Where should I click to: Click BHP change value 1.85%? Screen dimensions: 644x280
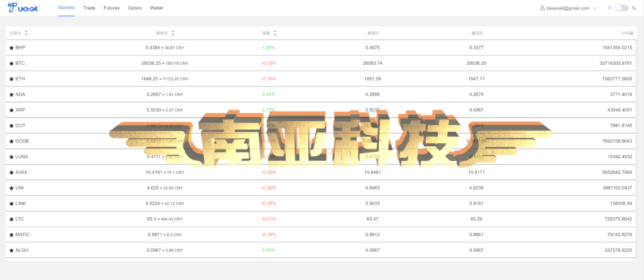point(269,48)
